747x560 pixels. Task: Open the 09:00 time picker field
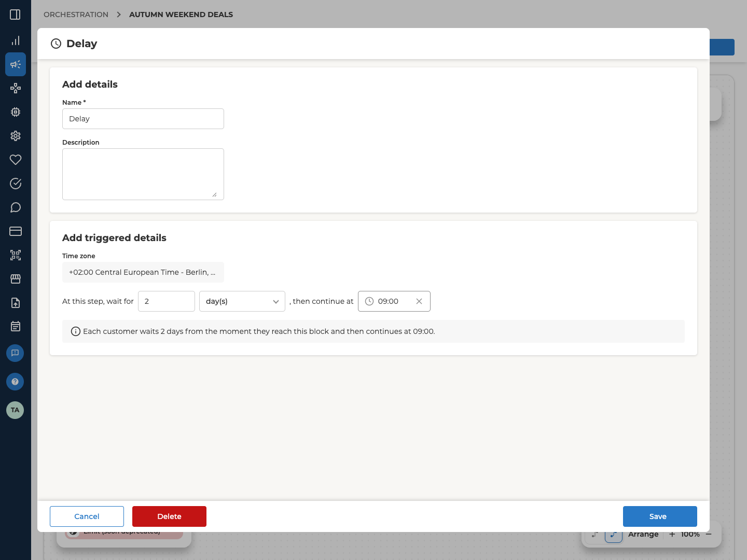click(394, 301)
